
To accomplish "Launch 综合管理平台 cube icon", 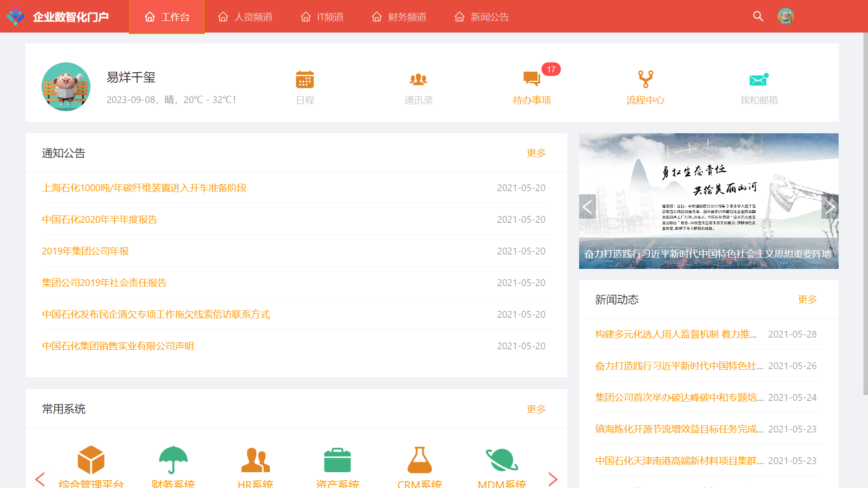I will tap(91, 460).
